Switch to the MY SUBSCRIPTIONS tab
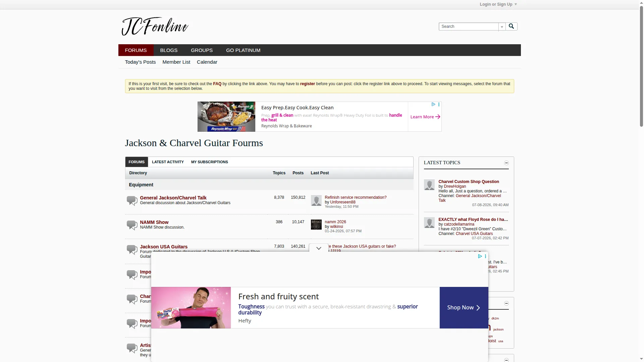This screenshot has width=644, height=362. click(x=210, y=162)
